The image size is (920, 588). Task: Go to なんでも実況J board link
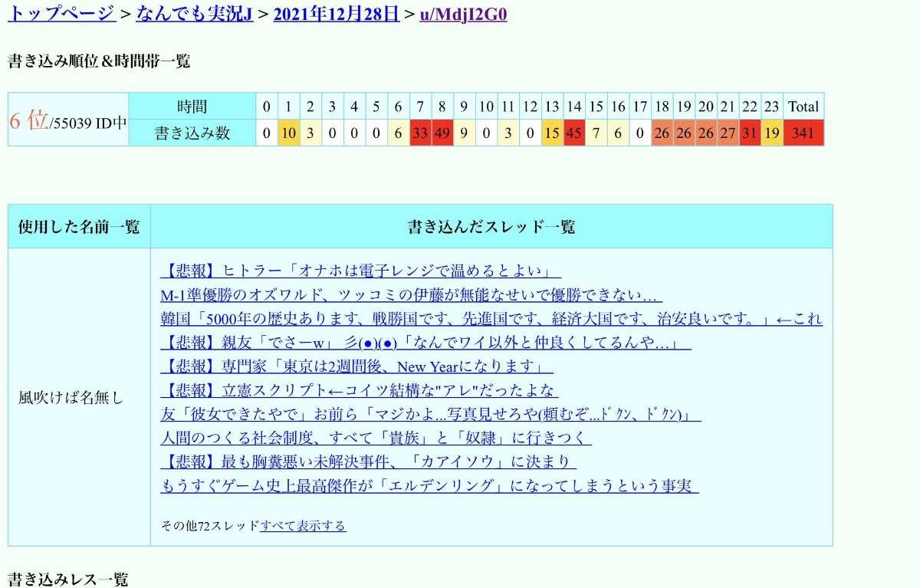click(194, 14)
